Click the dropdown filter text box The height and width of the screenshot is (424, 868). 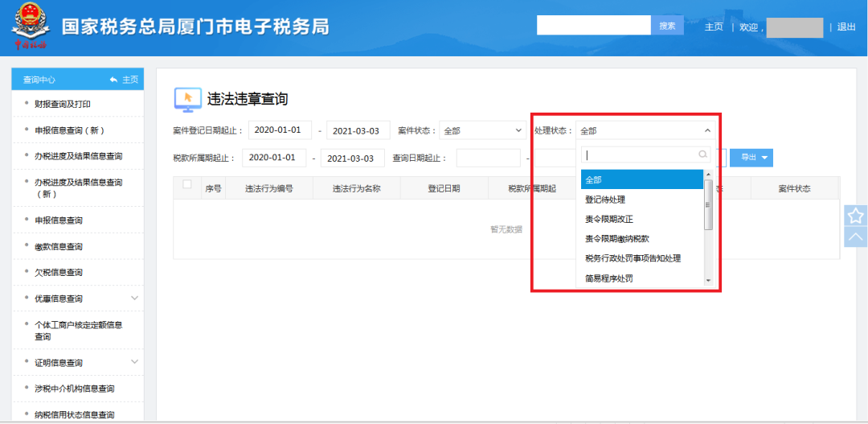645,154
